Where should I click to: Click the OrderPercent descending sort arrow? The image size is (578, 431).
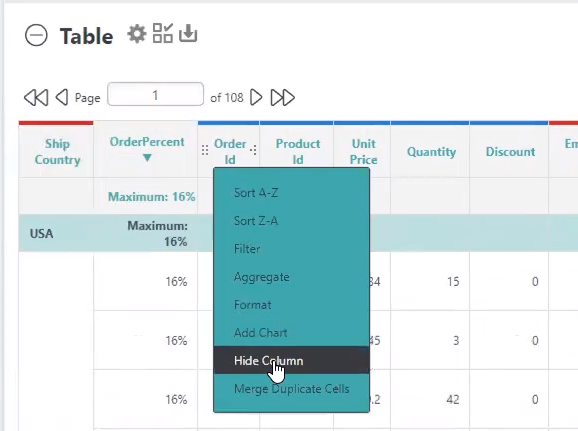pyautogui.click(x=147, y=158)
